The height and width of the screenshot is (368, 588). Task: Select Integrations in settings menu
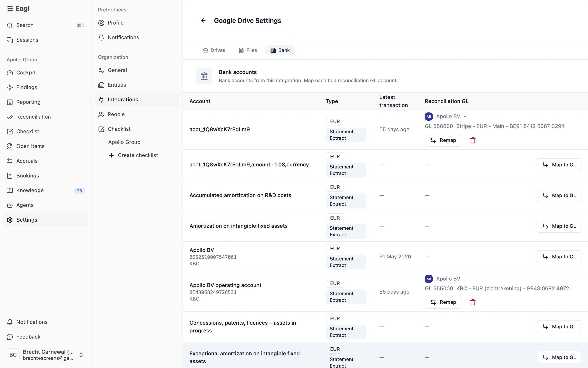137,100
